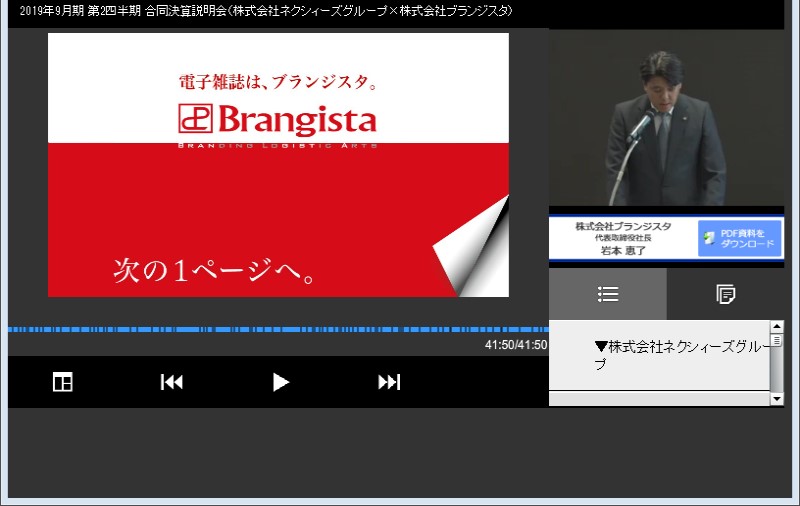The image size is (800, 506).
Task: Click the chapter list scroll up arrow
Action: pyautogui.click(x=777, y=326)
